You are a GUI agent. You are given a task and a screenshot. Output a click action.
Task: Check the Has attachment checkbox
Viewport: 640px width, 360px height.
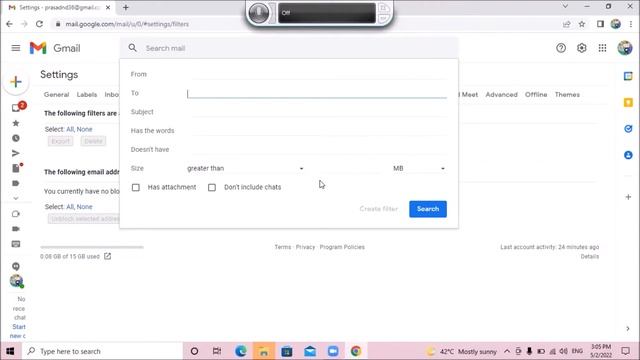coord(136,187)
